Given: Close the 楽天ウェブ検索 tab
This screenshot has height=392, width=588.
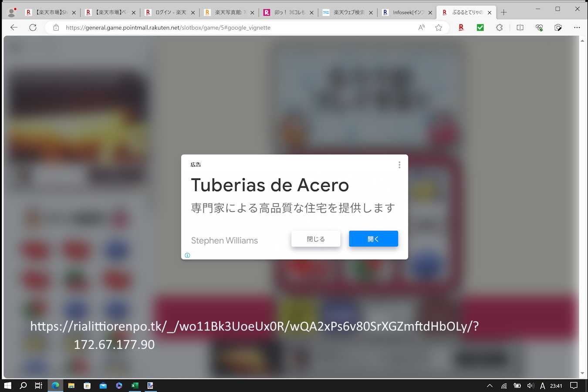Looking at the screenshot, I should point(371,13).
